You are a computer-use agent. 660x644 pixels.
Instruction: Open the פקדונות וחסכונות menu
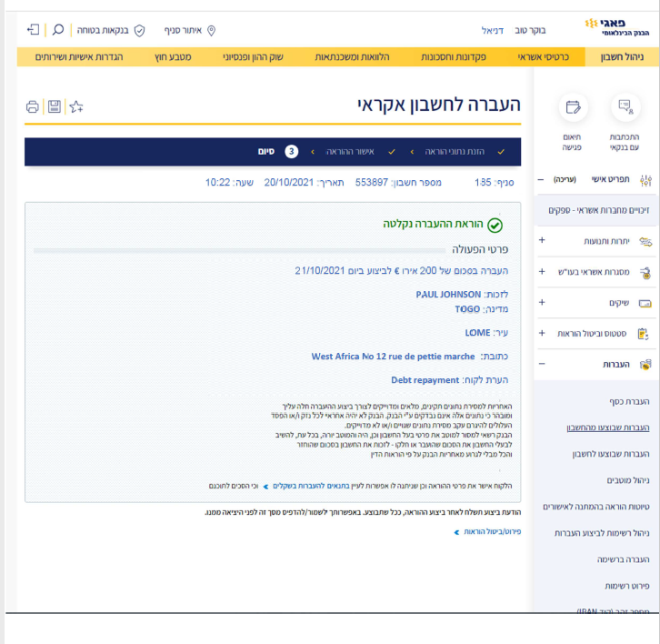(454, 57)
